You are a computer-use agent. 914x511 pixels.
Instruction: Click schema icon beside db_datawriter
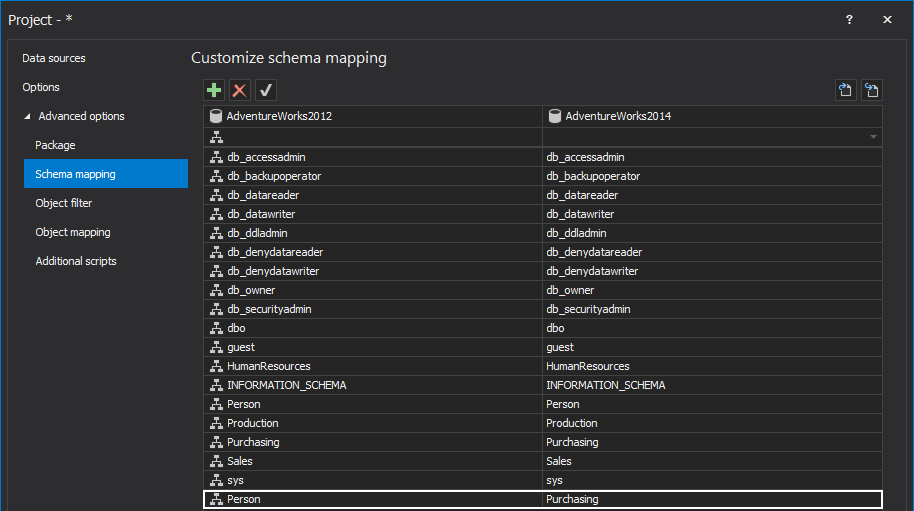click(x=216, y=214)
